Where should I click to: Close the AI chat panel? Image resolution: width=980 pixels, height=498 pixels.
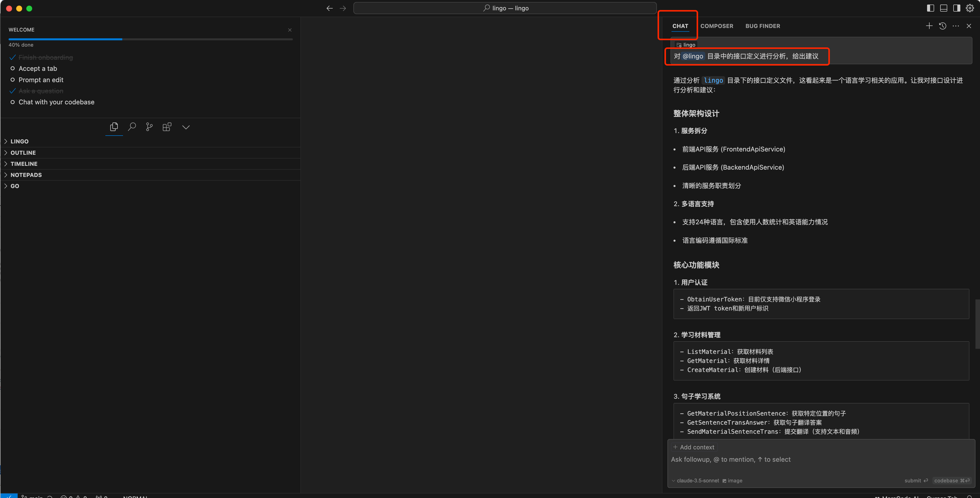(969, 26)
